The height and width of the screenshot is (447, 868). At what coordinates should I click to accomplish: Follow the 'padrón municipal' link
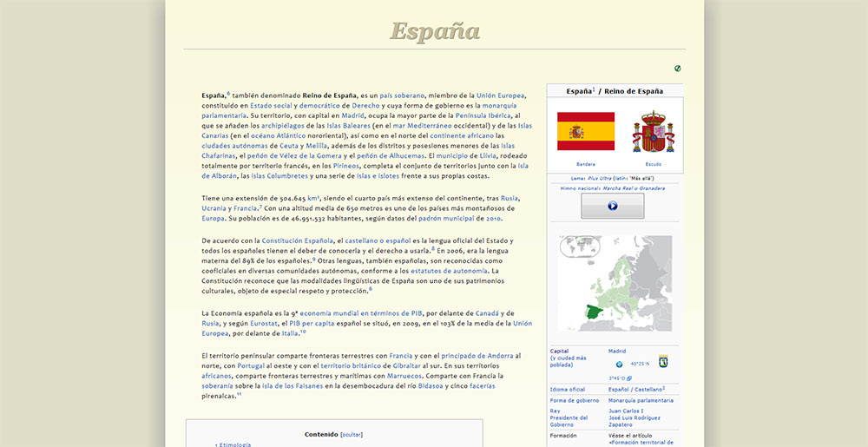(446, 219)
